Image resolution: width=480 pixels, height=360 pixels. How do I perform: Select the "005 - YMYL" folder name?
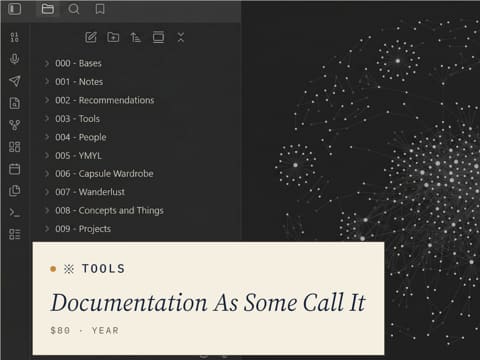pos(78,155)
